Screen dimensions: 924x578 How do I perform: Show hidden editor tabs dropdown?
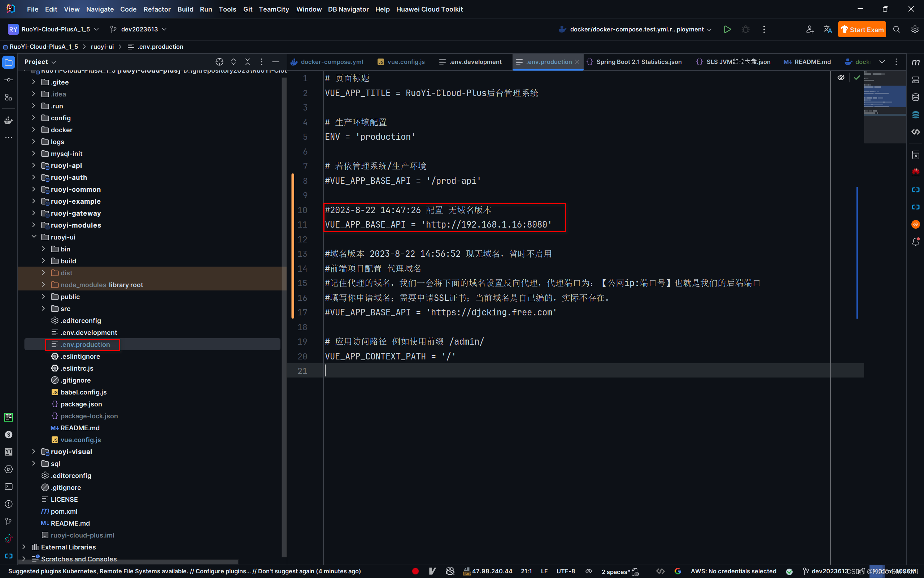pos(882,62)
